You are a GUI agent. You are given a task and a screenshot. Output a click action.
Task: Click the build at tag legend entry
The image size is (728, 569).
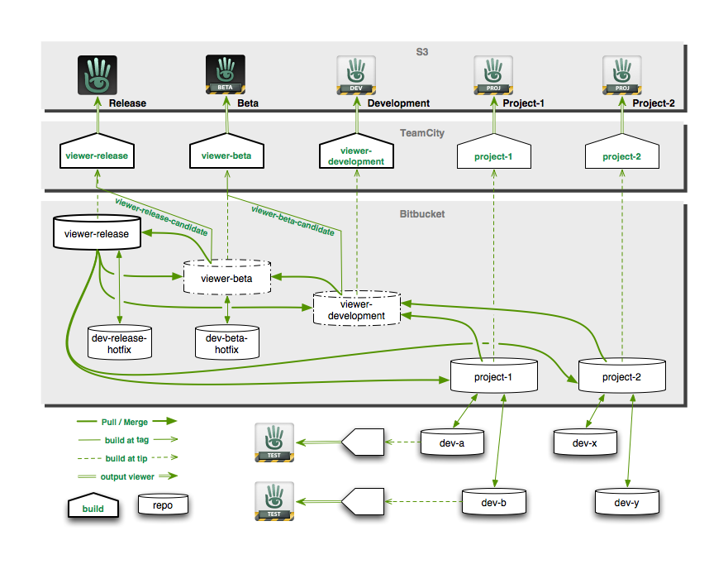pos(128,440)
